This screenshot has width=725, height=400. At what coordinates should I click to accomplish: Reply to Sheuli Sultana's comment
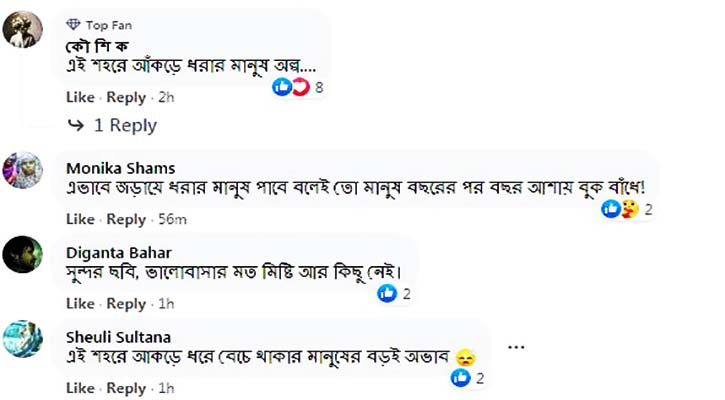[126, 388]
